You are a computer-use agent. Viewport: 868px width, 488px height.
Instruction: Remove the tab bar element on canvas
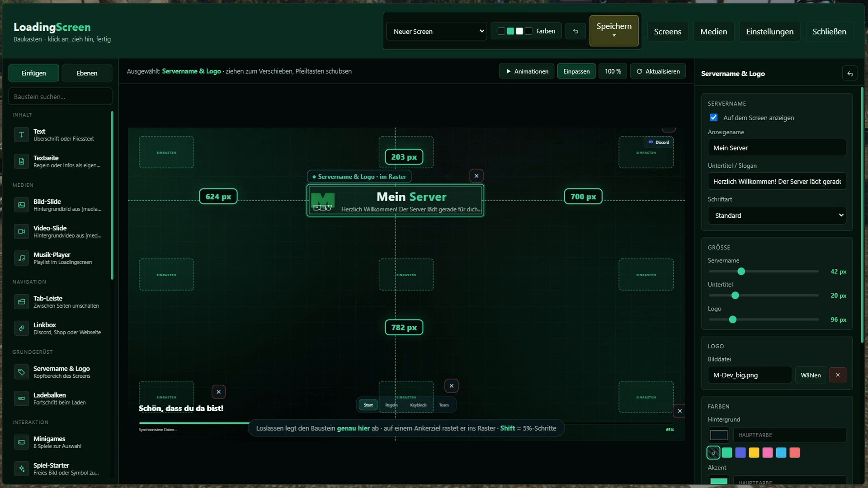452,386
